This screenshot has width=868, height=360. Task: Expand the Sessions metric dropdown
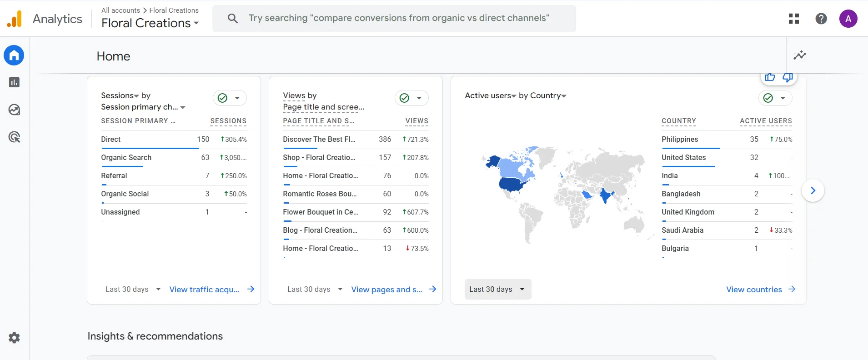pos(136,96)
